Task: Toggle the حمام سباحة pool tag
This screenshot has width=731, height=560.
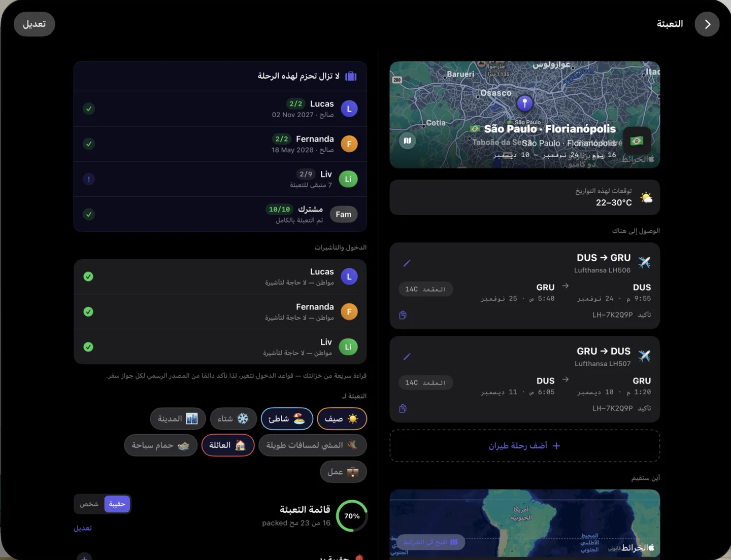Action: tap(160, 445)
